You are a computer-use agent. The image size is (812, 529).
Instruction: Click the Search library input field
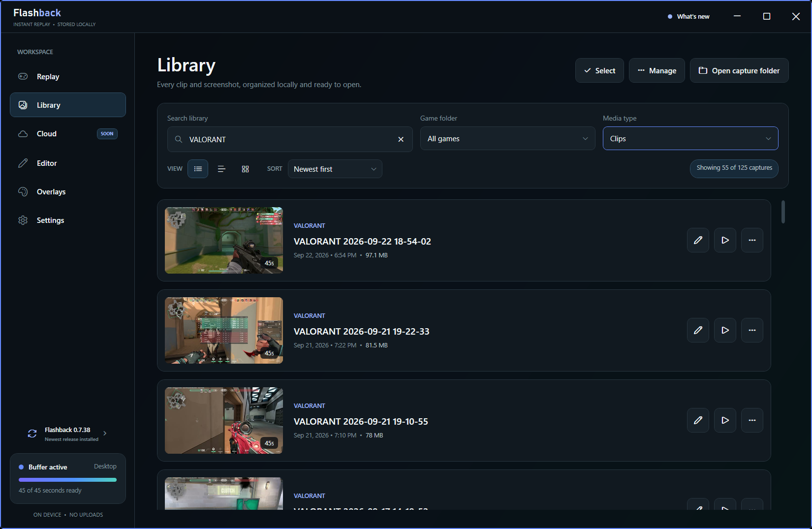(x=290, y=139)
